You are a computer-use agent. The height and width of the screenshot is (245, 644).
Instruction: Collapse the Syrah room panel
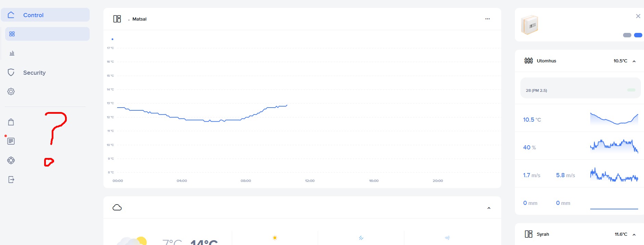click(x=634, y=235)
